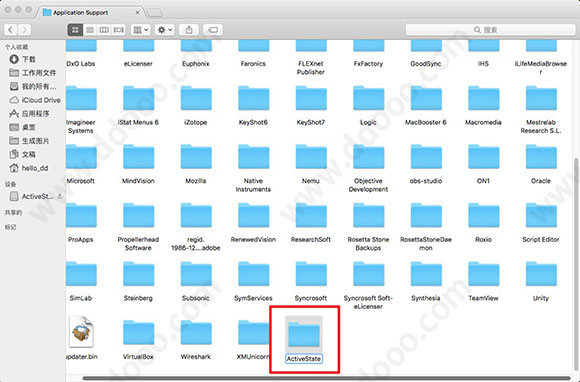
Task: Open the arrange-by grouping dropdown
Action: click(141, 30)
